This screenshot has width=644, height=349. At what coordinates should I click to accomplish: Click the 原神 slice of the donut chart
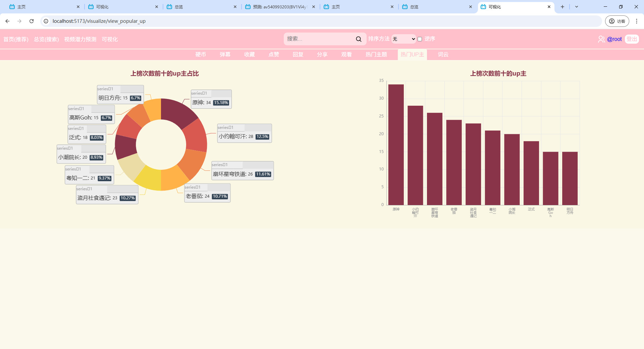177,112
